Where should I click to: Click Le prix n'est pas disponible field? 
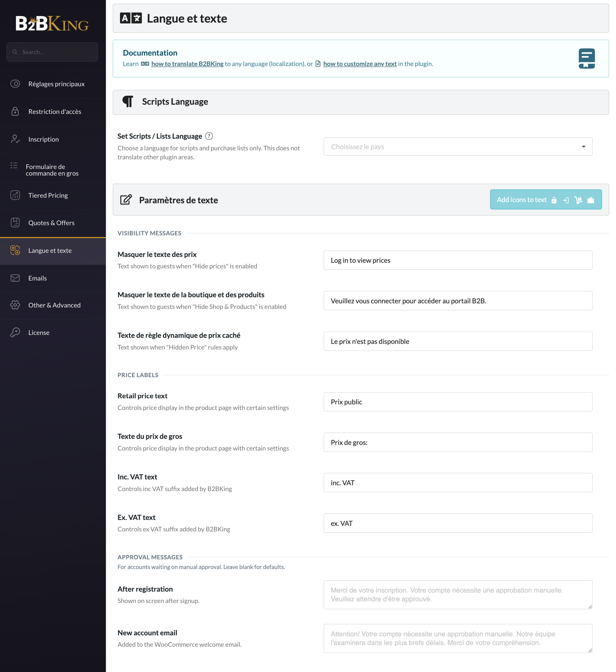point(458,341)
